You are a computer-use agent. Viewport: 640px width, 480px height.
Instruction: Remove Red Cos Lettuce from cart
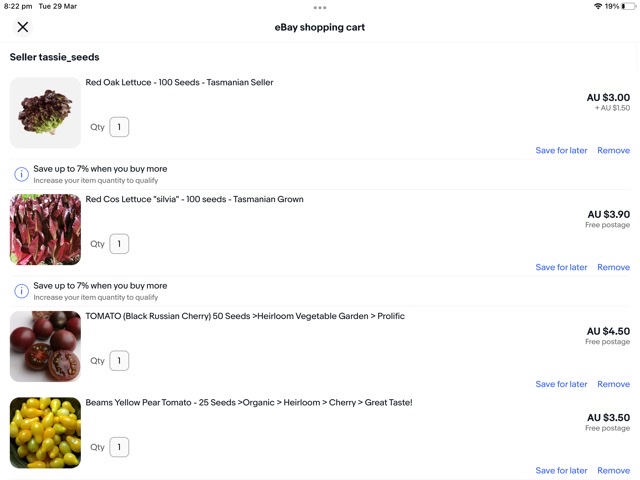[x=613, y=268]
